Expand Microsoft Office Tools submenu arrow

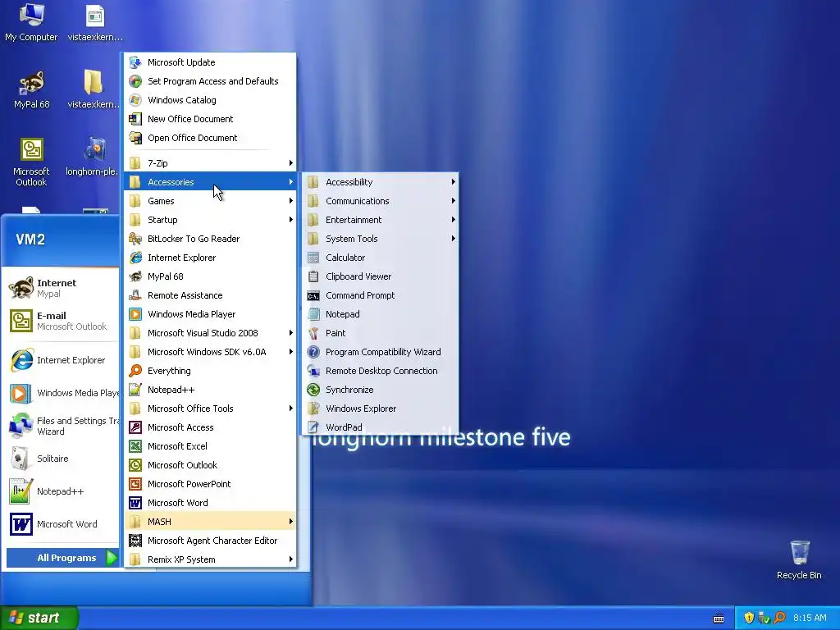coord(291,409)
